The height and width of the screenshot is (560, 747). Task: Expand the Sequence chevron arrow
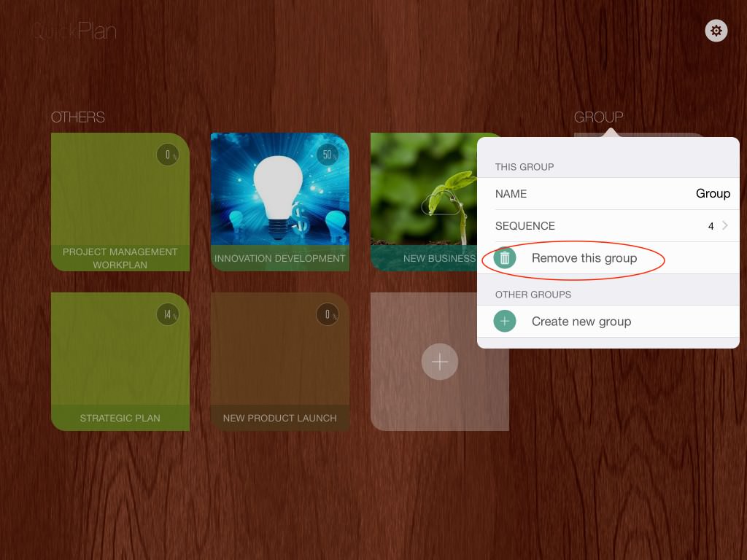(x=724, y=226)
